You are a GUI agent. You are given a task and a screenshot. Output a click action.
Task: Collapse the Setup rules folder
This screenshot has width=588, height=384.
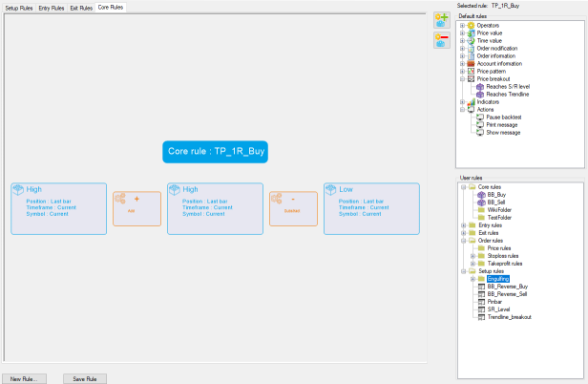tap(464, 271)
